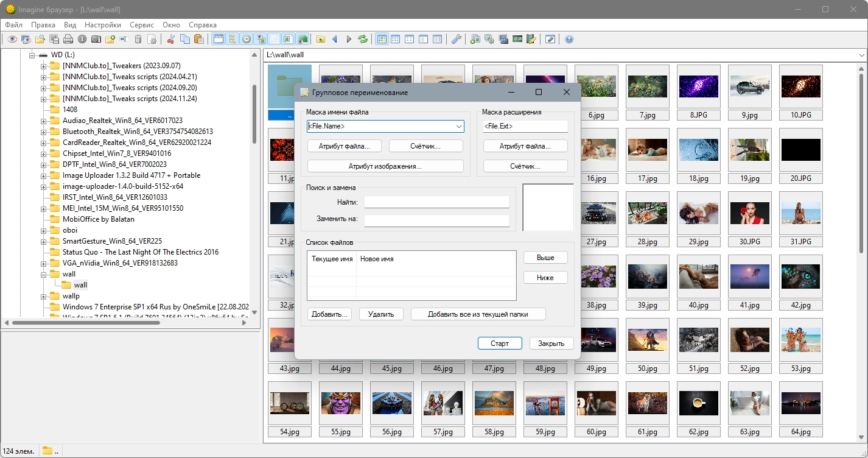Screen dimensions: 868x458
Task: Open the Настройки menu
Action: [x=102, y=25]
